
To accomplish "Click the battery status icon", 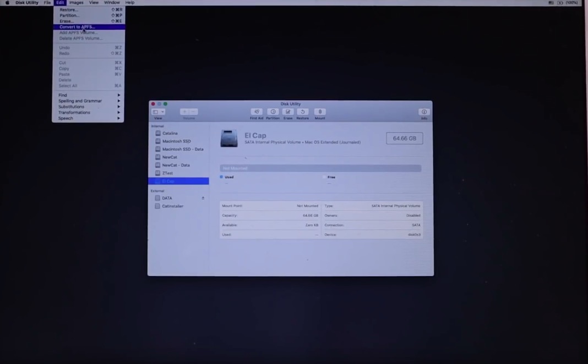I will click(x=560, y=3).
